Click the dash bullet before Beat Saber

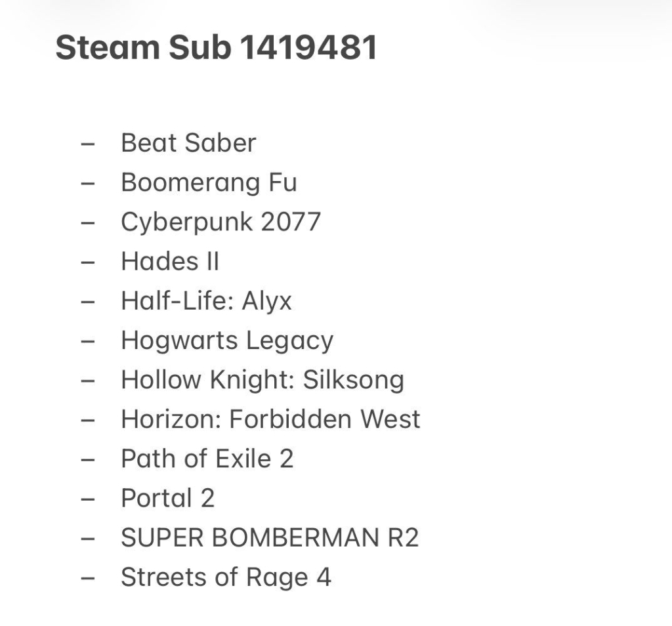coord(87,144)
